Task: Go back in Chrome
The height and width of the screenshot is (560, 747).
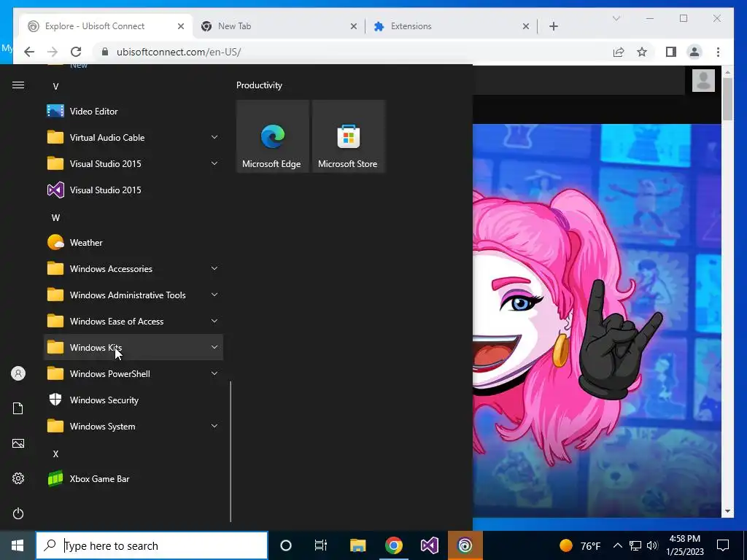Action: point(29,52)
